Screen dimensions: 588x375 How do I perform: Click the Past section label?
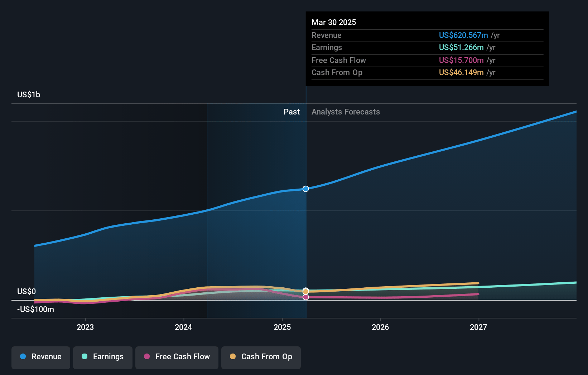(x=291, y=112)
